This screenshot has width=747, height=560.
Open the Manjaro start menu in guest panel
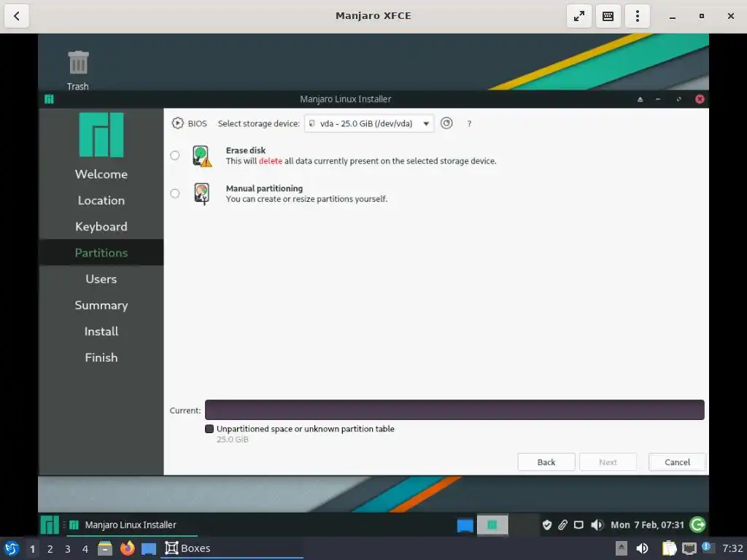tap(50, 525)
